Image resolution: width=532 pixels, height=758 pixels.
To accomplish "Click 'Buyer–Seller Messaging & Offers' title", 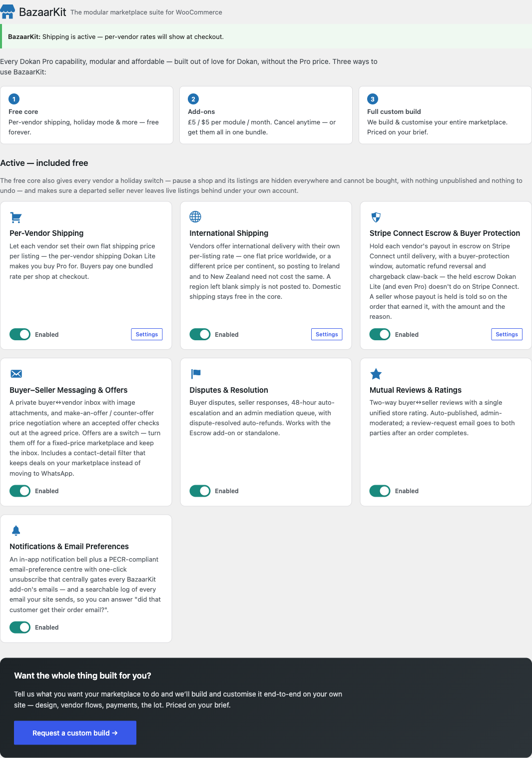I will click(68, 390).
